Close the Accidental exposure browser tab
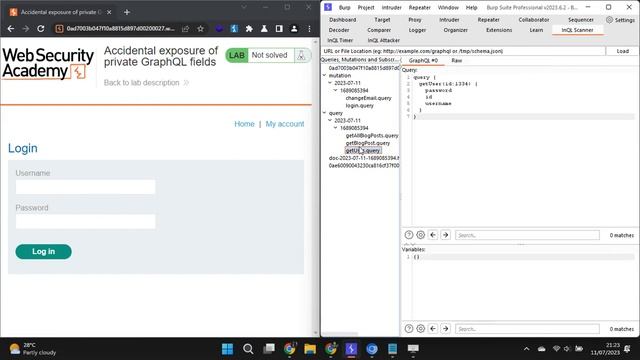This screenshot has width=640, height=360. tap(109, 12)
